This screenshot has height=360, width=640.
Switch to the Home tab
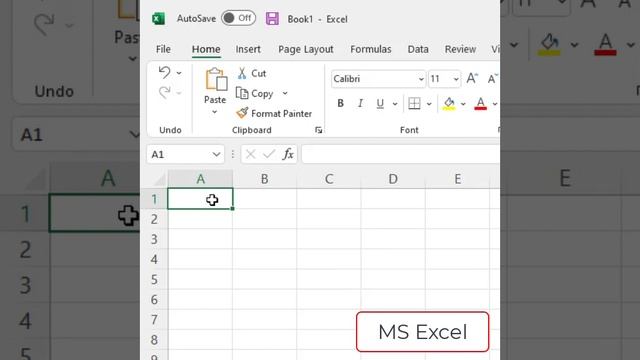coord(206,49)
